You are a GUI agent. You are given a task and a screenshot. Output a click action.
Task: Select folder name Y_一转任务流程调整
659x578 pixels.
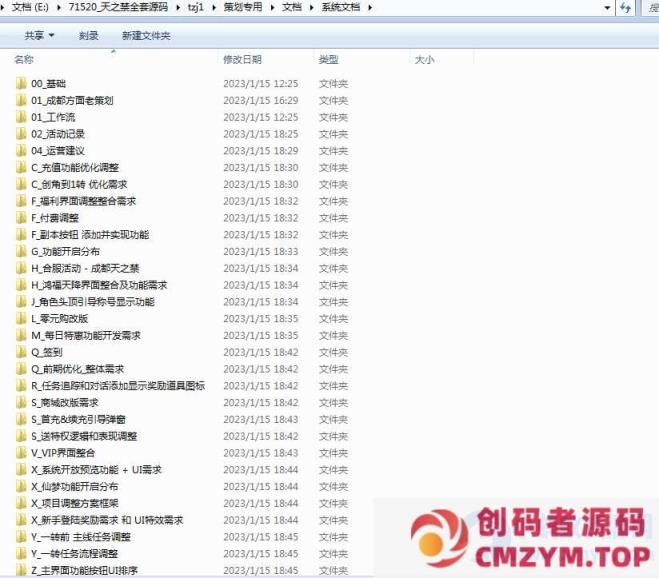[x=74, y=554]
